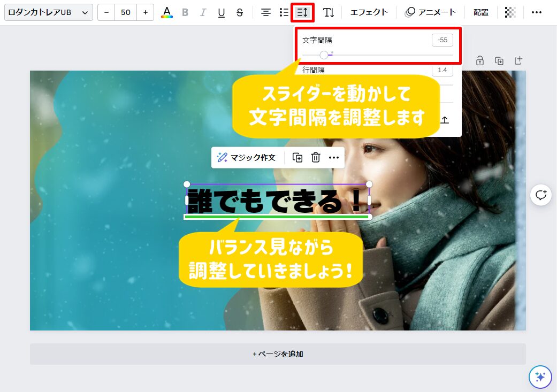Open the toolbar more options menu
The width and height of the screenshot is (557, 392).
[536, 12]
